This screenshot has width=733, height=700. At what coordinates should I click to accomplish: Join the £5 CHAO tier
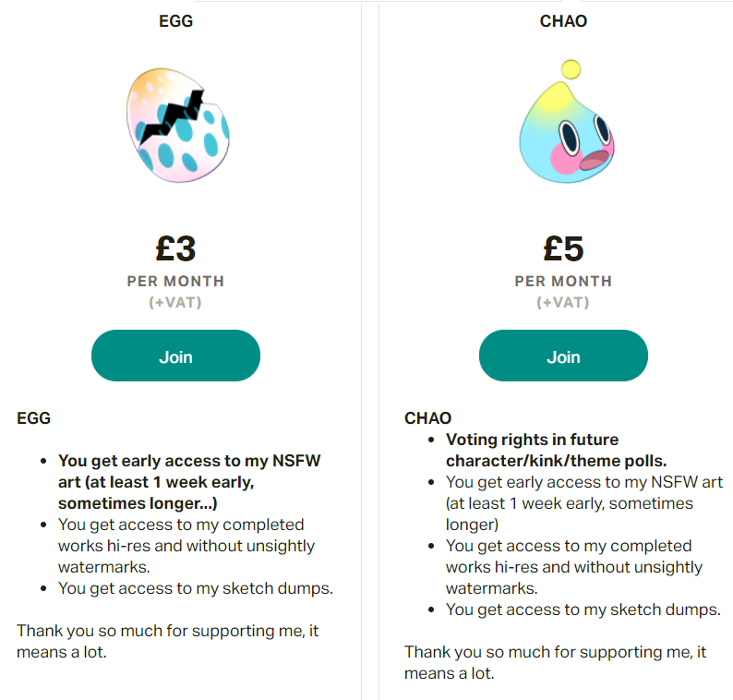(563, 356)
